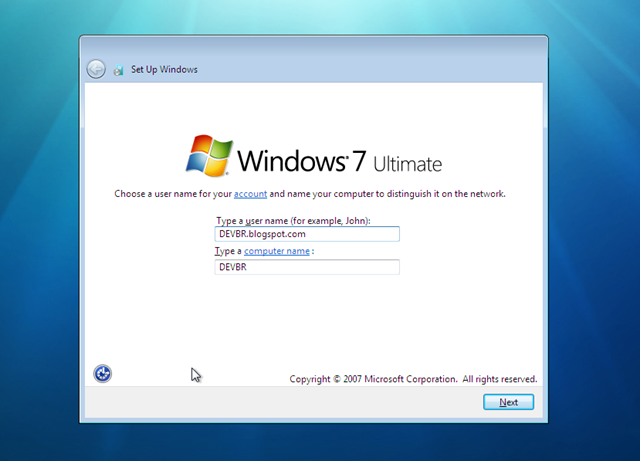Open the 'computer name' help link
This screenshot has height=461, width=640.
(277, 251)
